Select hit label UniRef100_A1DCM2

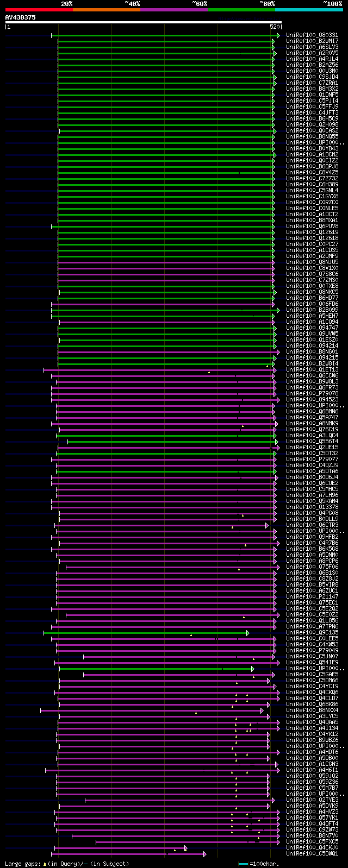312,155
